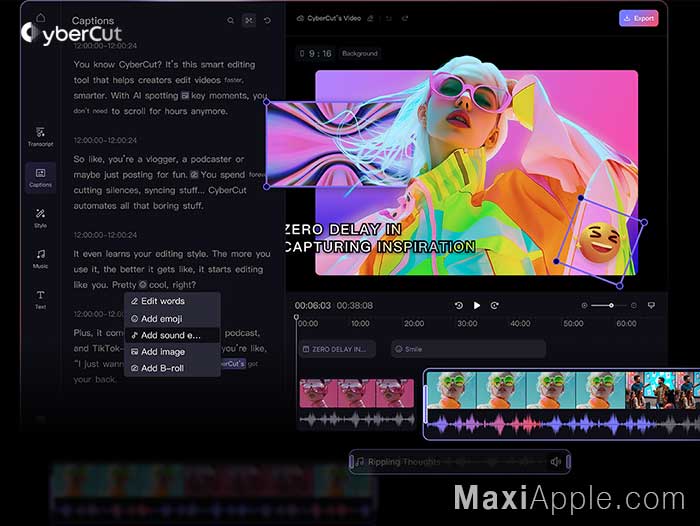Select the swirl B-roll overlay in preview

pyautogui.click(x=339, y=144)
